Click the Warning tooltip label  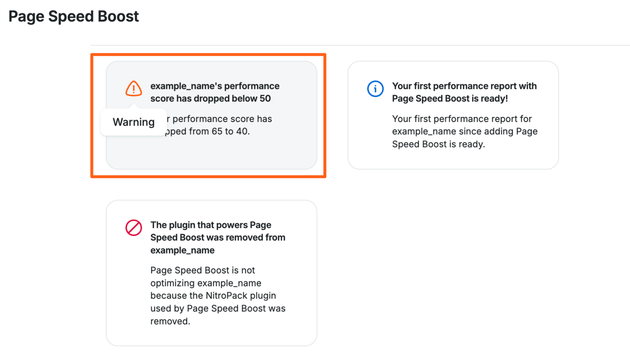coord(133,122)
